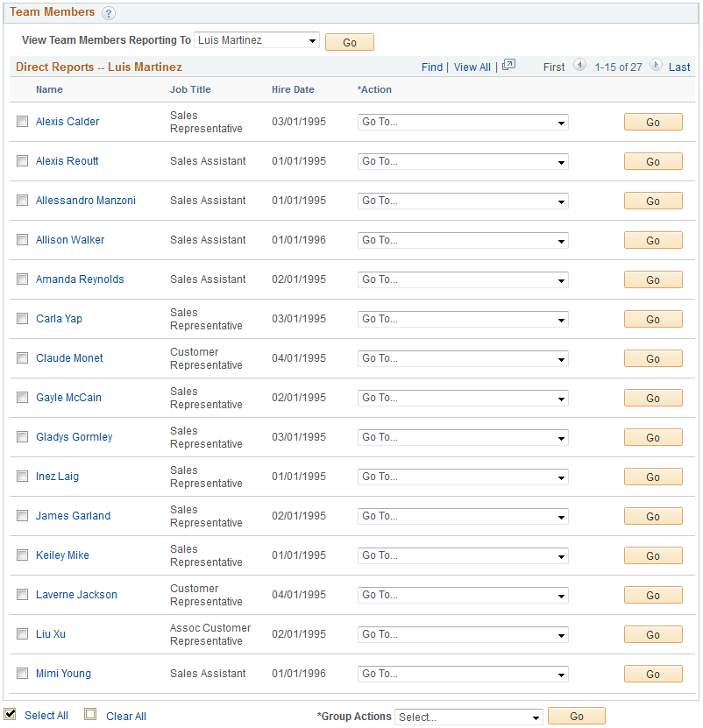Viewport: 703px width, 728px height.
Task: Jump to the Last page of results
Action: pyautogui.click(x=678, y=67)
